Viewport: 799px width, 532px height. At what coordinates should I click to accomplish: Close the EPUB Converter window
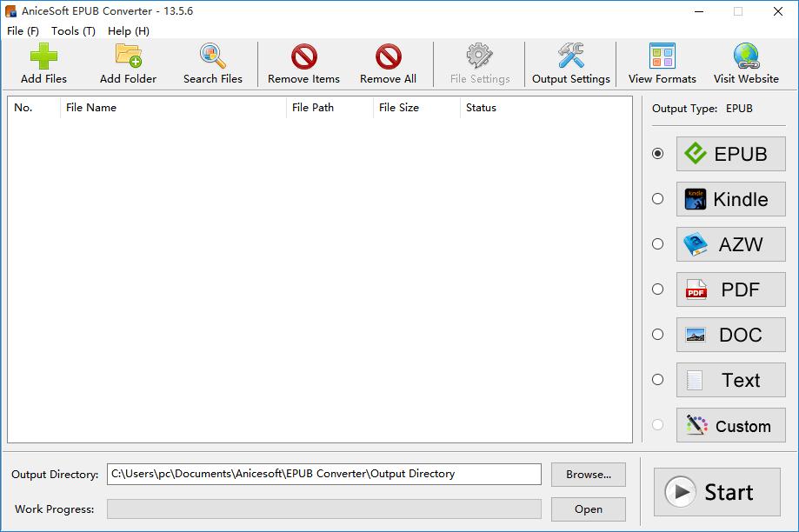777,11
